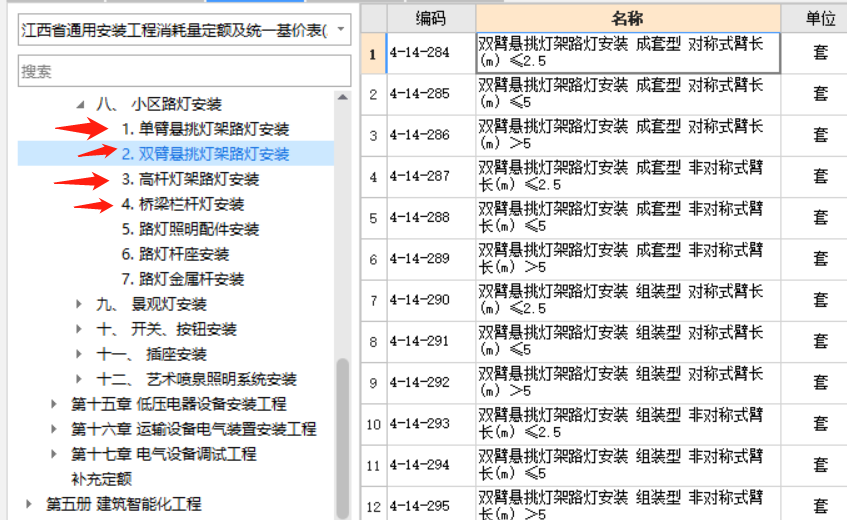Expand the 十、开关、按钮安装 node
The width and height of the screenshot is (847, 520).
tap(79, 329)
